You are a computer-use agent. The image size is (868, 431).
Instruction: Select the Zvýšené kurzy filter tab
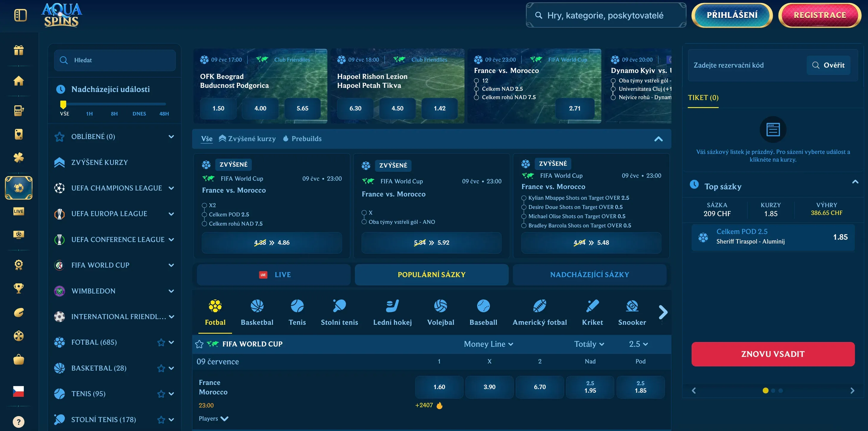[x=247, y=139]
